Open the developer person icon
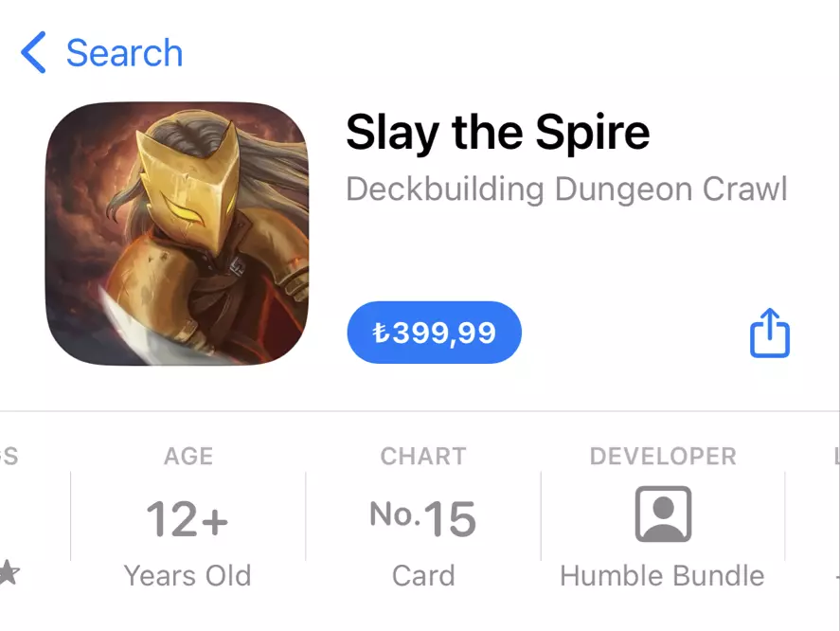Viewport: 840px width, 631px height. (663, 514)
